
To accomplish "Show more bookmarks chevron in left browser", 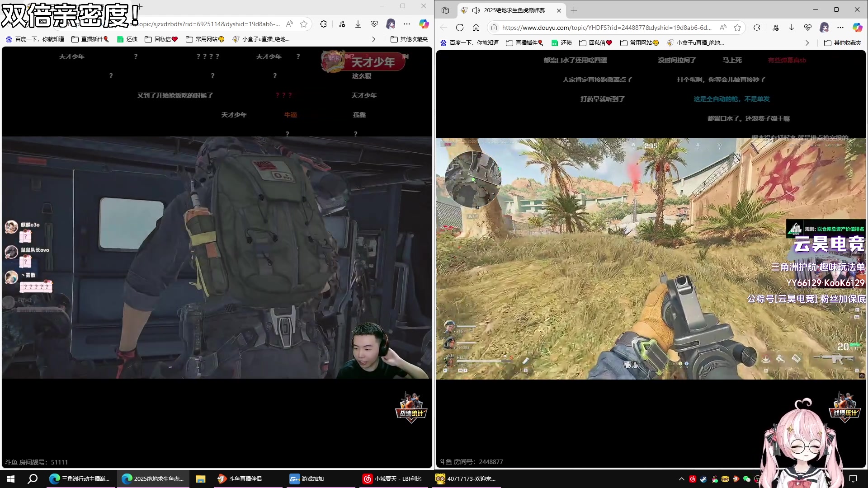I will click(373, 39).
